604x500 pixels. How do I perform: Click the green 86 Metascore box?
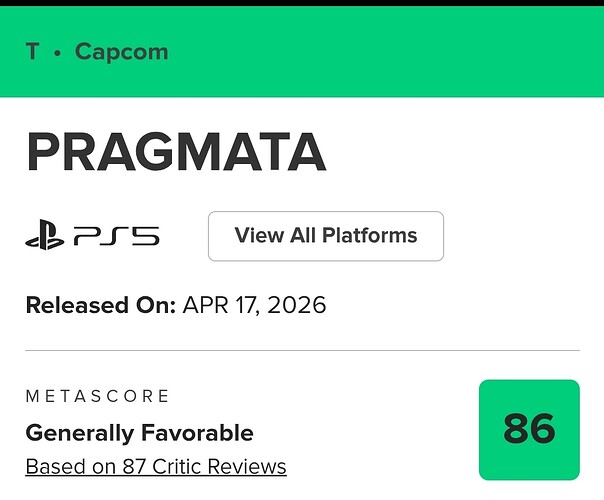click(529, 429)
